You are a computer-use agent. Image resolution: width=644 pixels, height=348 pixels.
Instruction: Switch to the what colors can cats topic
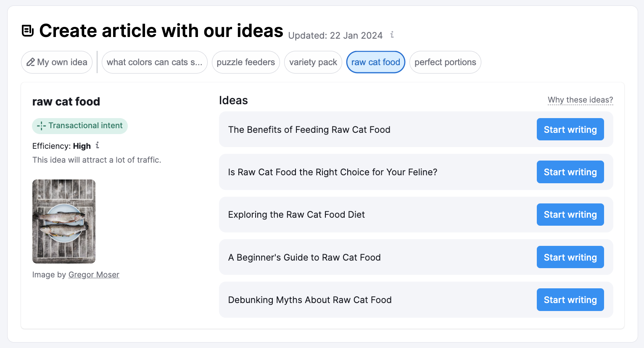click(154, 62)
